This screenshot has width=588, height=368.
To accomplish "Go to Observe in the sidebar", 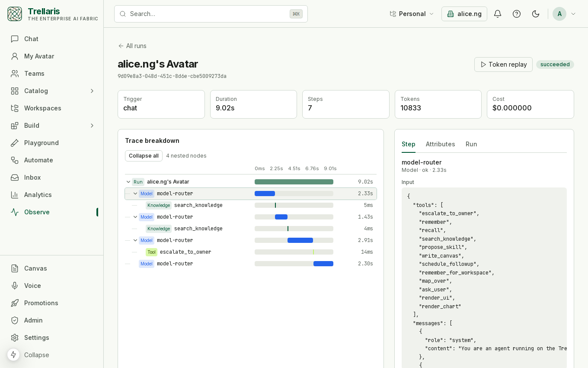I will (52, 212).
